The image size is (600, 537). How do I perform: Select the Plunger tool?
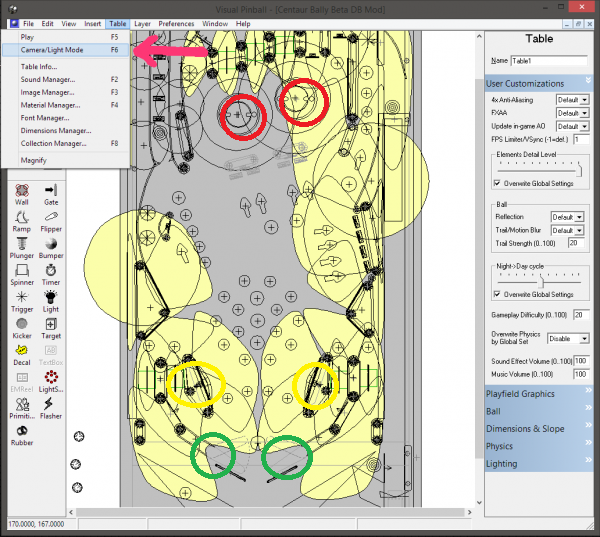(x=22, y=248)
